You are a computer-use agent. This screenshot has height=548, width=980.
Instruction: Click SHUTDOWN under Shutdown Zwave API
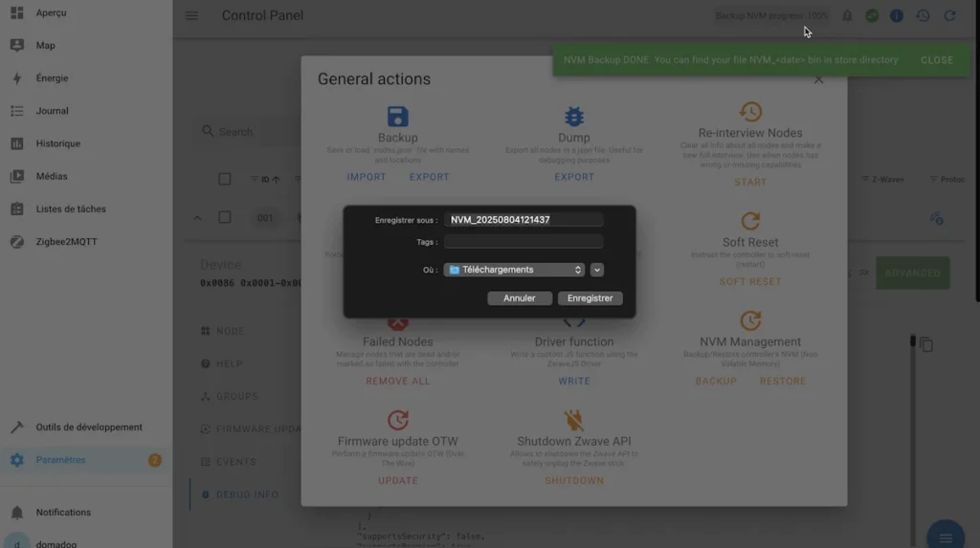click(x=574, y=480)
